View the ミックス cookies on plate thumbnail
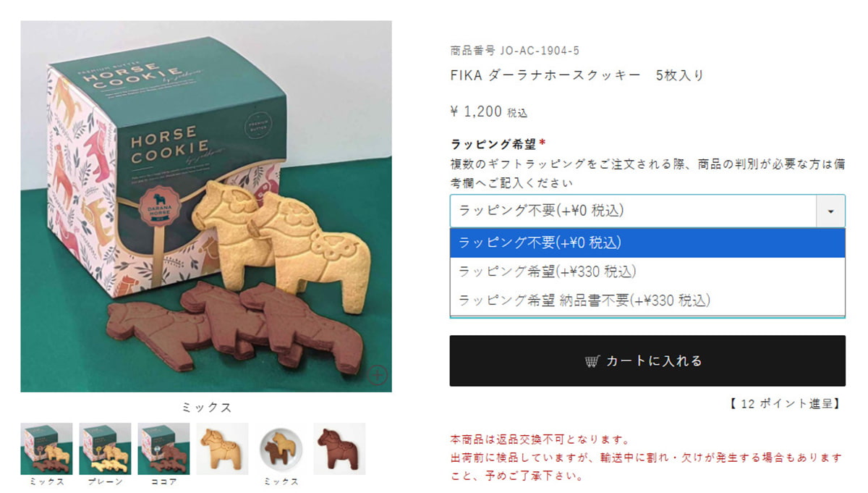 tap(281, 449)
